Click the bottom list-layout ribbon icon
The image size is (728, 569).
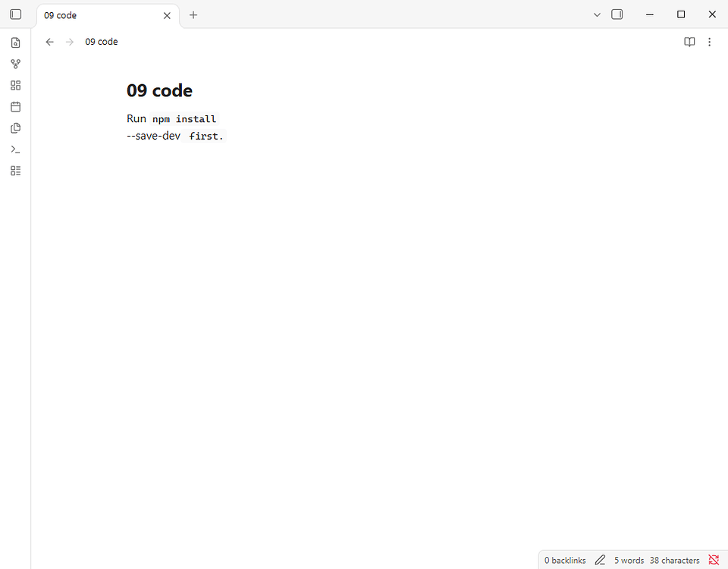pos(15,171)
